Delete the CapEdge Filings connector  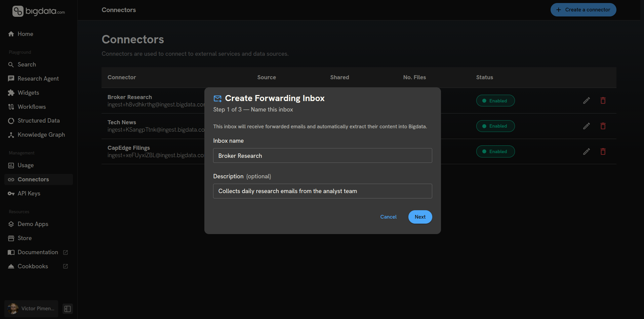click(x=603, y=151)
